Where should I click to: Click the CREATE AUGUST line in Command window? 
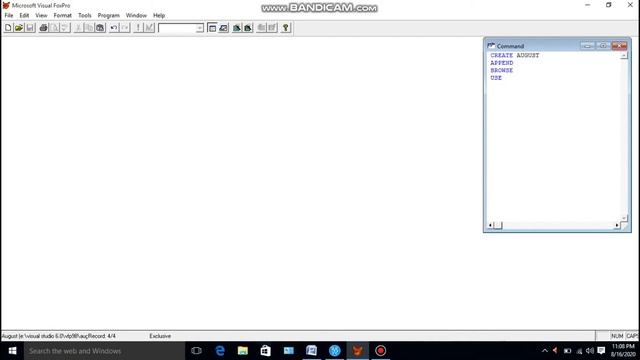click(515, 55)
